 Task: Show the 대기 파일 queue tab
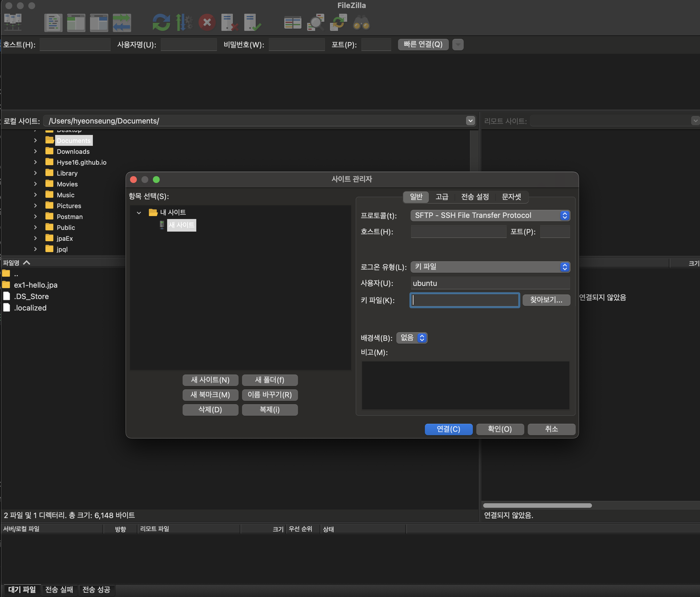point(22,590)
